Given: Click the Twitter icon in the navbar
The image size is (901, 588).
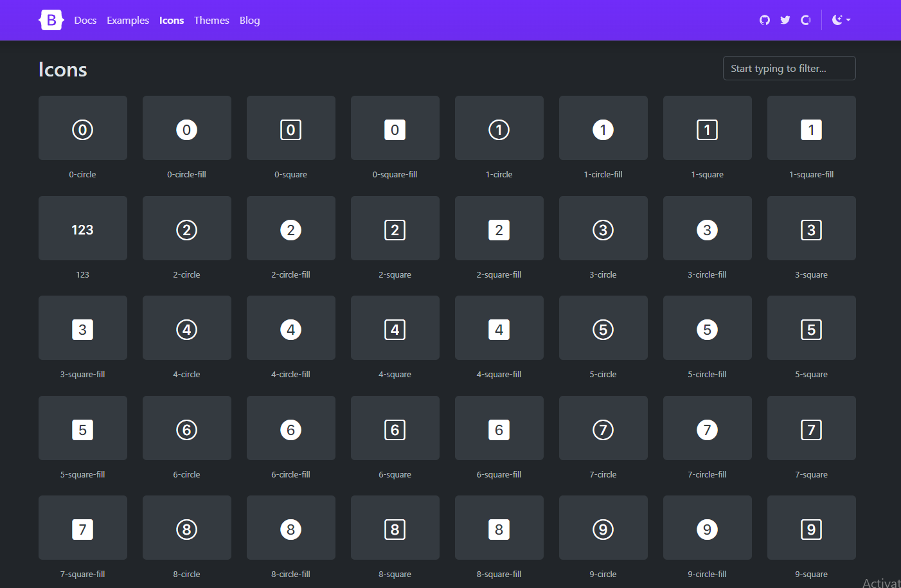Looking at the screenshot, I should tap(785, 20).
